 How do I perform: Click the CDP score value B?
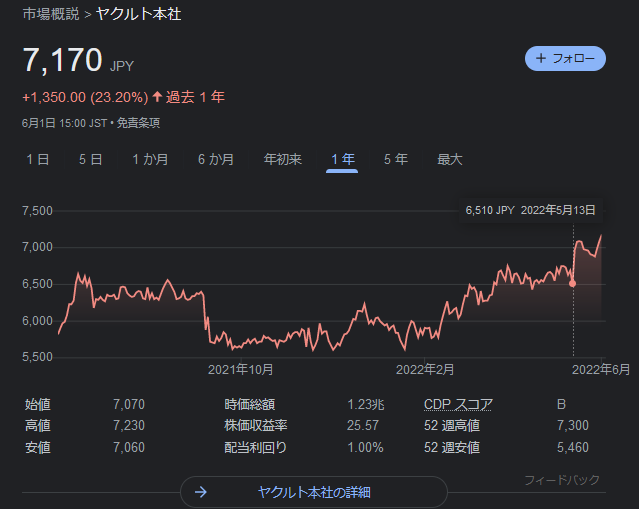tap(561, 404)
